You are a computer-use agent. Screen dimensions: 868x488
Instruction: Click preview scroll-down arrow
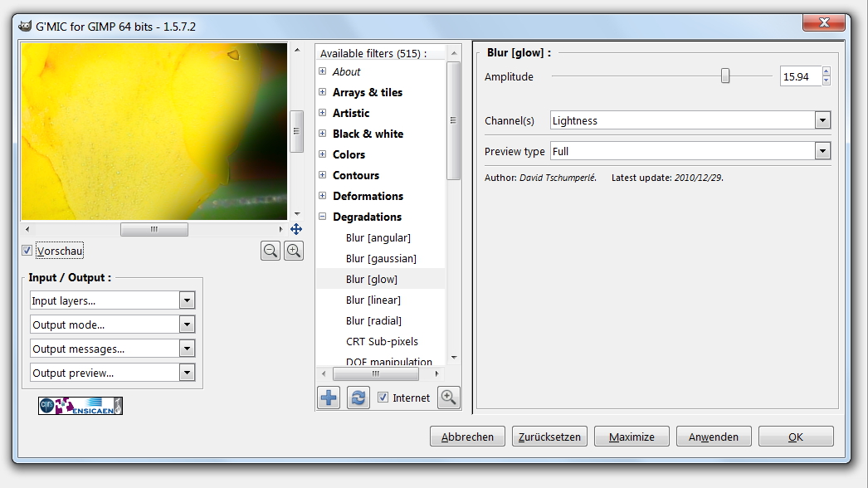[x=297, y=214]
